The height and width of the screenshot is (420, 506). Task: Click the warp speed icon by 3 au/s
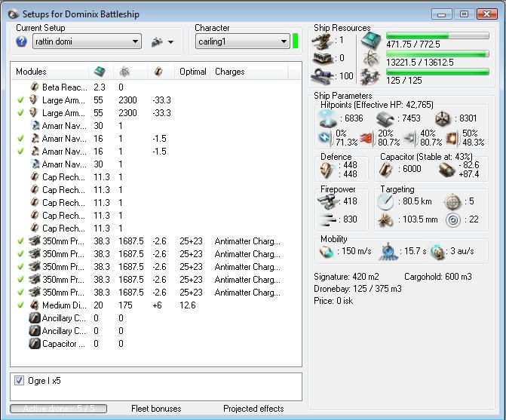click(438, 252)
